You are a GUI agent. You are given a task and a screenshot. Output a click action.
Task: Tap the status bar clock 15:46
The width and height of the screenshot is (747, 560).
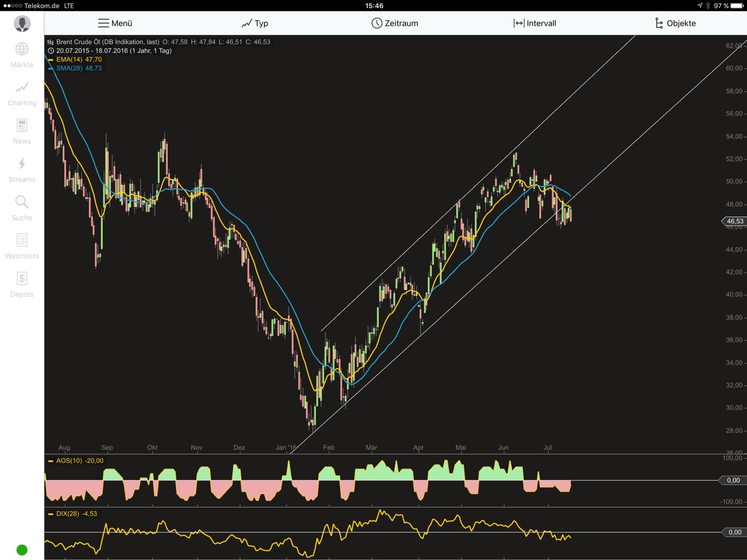(374, 5)
